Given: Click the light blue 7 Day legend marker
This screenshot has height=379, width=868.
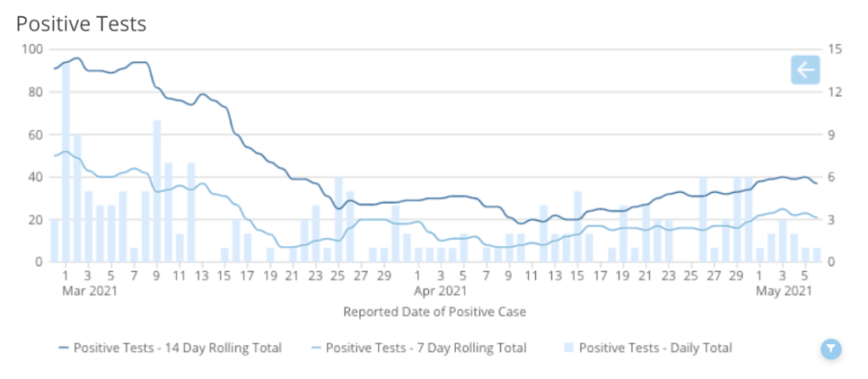Looking at the screenshot, I should click(x=316, y=348).
